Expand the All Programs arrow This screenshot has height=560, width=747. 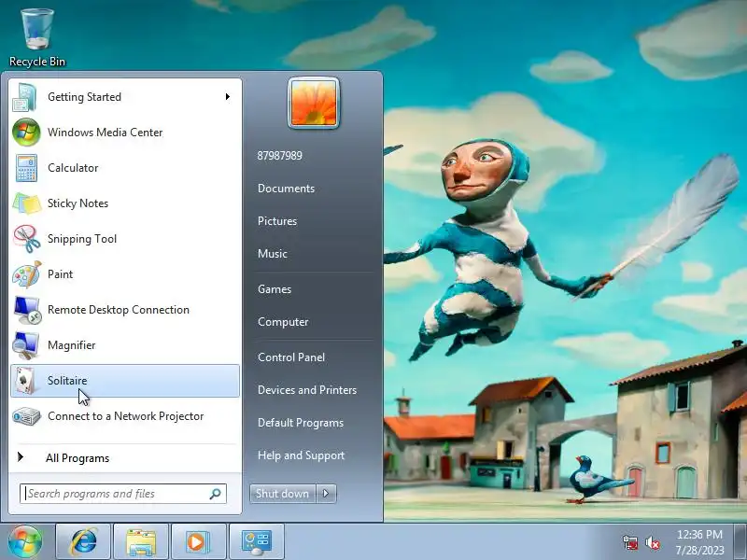point(21,457)
